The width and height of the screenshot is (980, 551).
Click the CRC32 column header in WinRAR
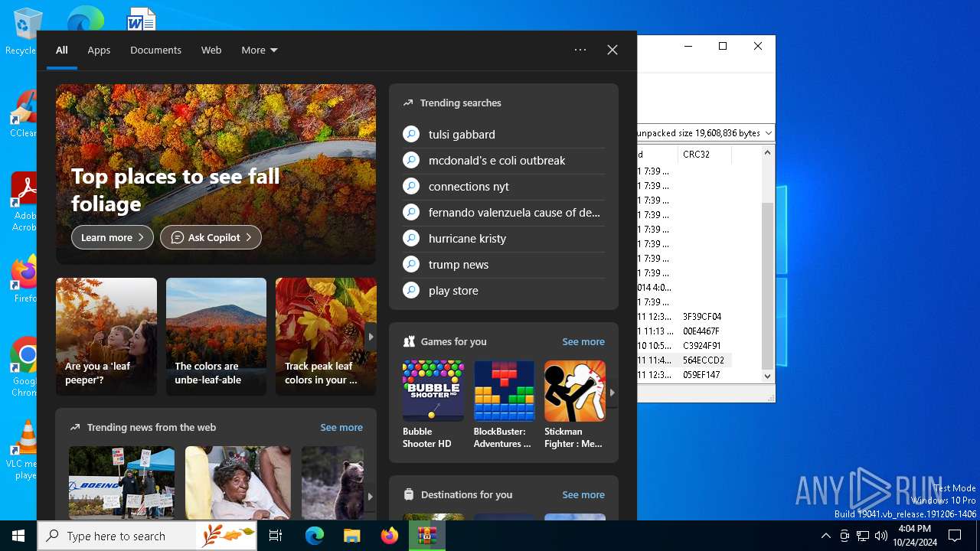coord(704,154)
